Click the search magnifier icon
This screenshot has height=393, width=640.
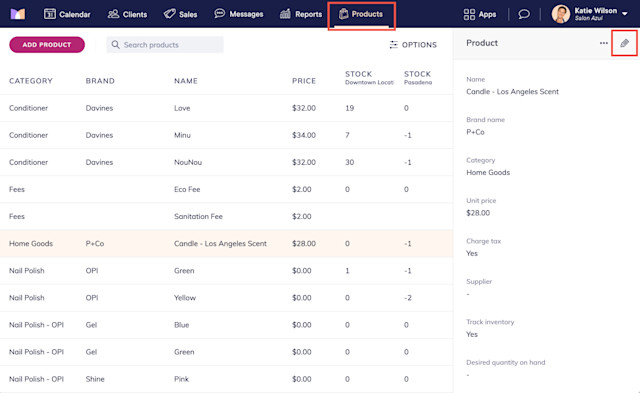coord(116,44)
